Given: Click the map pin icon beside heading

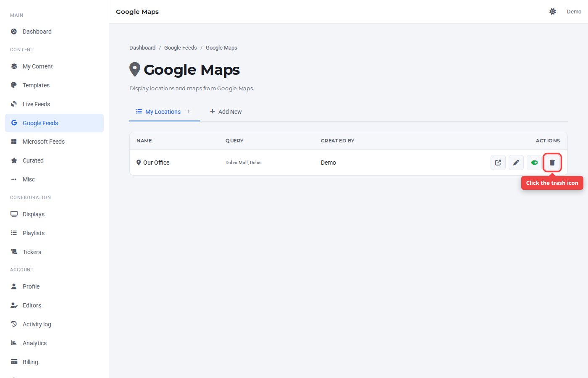Looking at the screenshot, I should click(x=135, y=70).
